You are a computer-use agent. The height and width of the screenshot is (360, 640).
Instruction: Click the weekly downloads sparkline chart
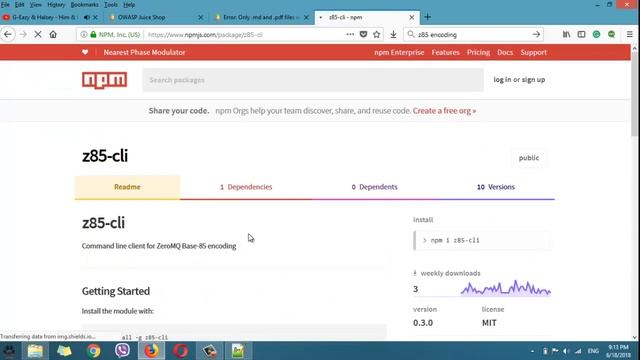coord(506,288)
